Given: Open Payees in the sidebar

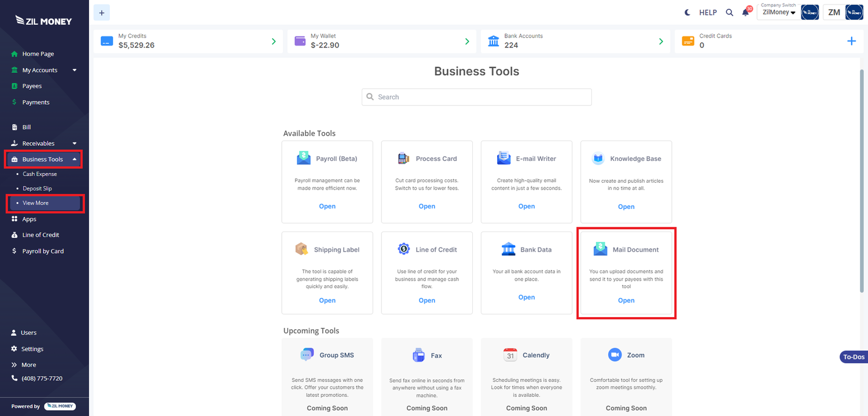Looking at the screenshot, I should [32, 86].
